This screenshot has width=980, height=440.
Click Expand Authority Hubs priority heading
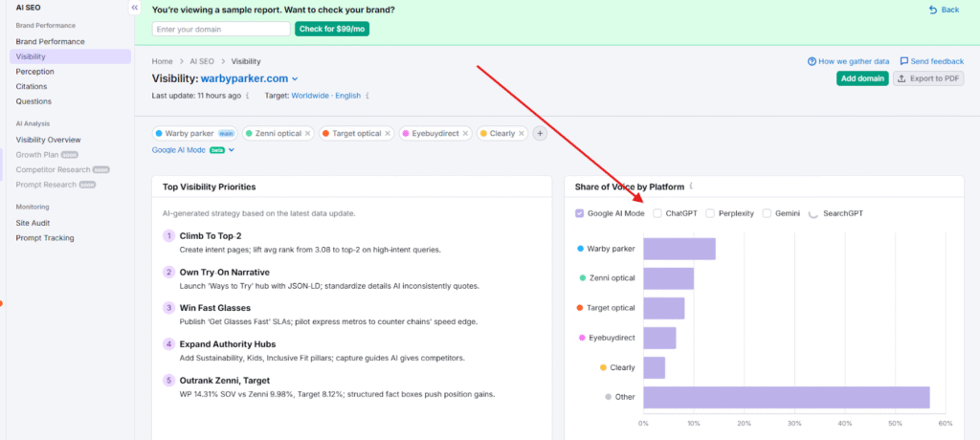[228, 344]
